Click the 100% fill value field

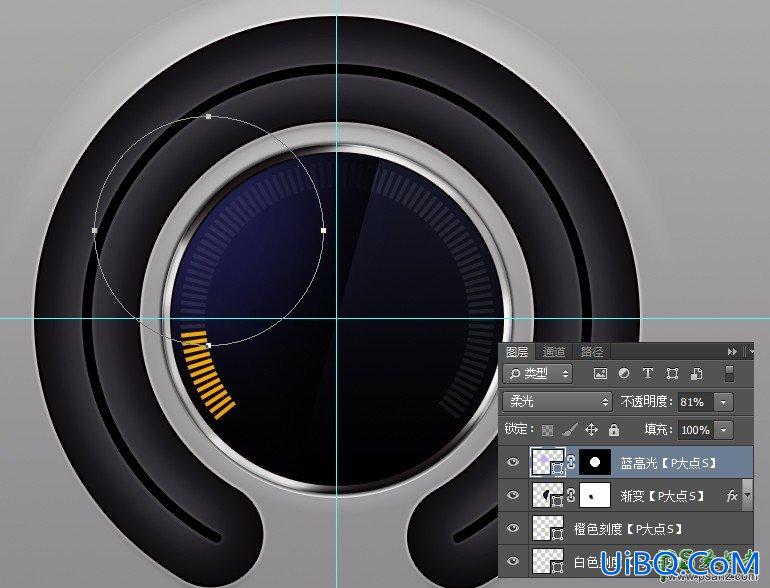[x=695, y=430]
